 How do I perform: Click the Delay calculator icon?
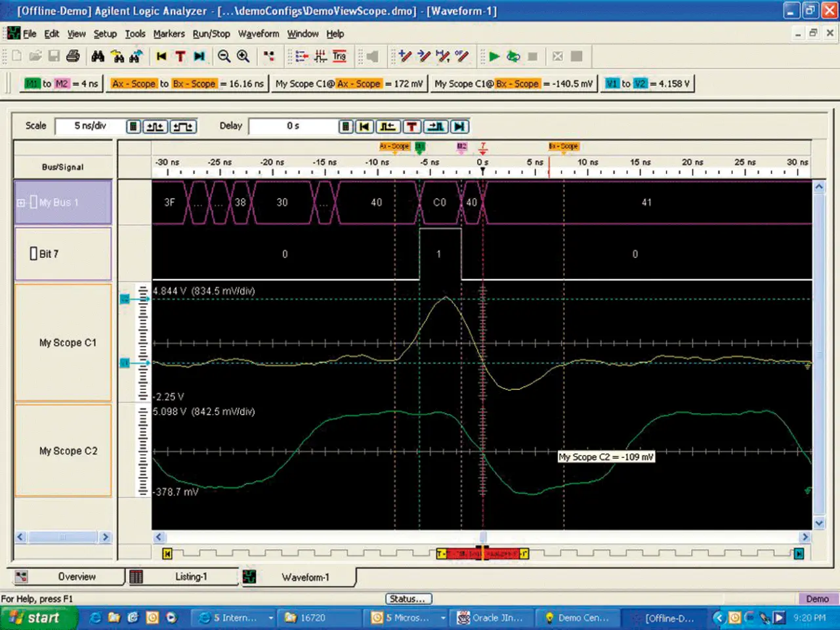[x=346, y=127]
